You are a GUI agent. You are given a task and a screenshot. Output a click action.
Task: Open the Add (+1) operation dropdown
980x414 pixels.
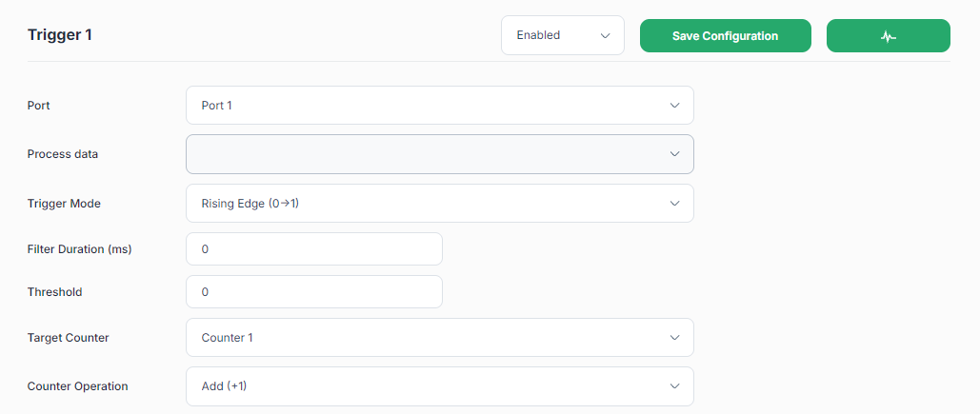point(439,386)
